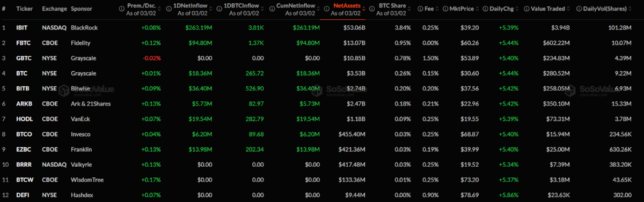Open the info icon beside Fee header
Screen dimensions: 644x202
420,9
